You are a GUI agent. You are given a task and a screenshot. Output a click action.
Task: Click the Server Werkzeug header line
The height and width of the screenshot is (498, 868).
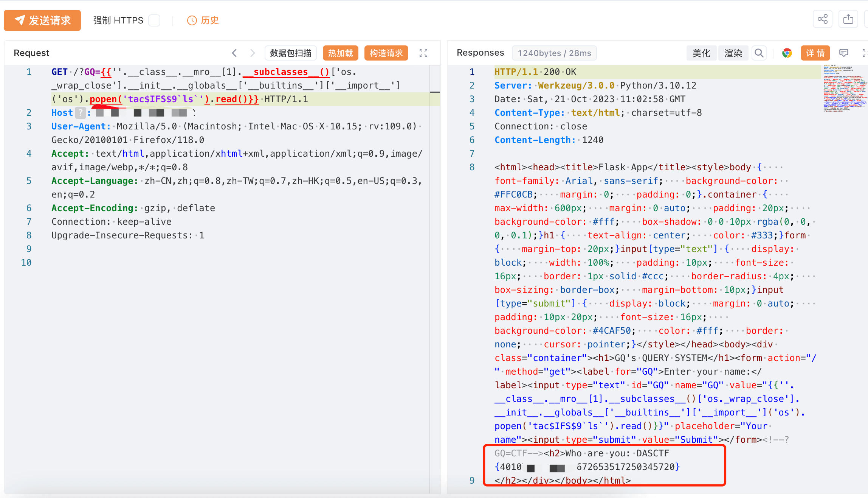[x=595, y=86]
